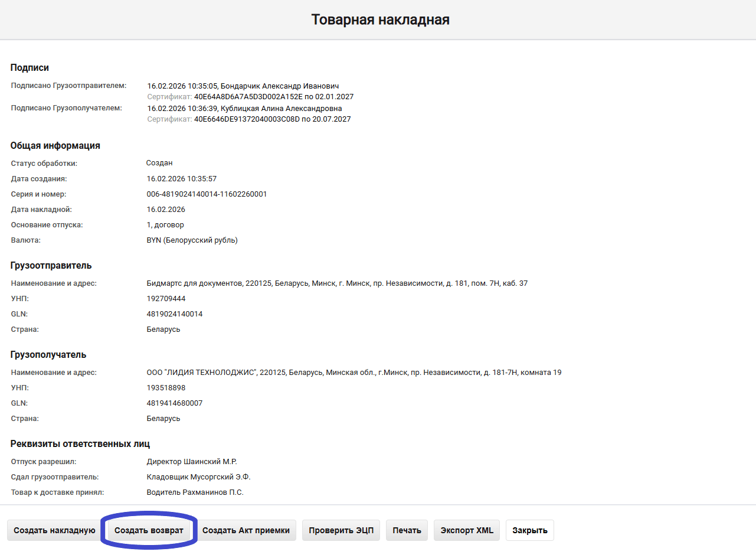The width and height of the screenshot is (756, 558).
Task: Select the consignor УНП value 192709444
Action: pyautogui.click(x=166, y=299)
